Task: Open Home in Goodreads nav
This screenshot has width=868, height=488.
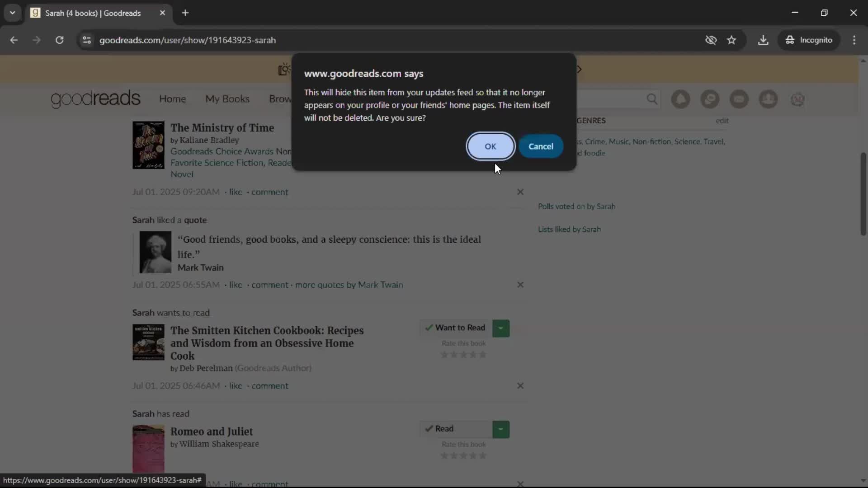Action: (x=172, y=99)
